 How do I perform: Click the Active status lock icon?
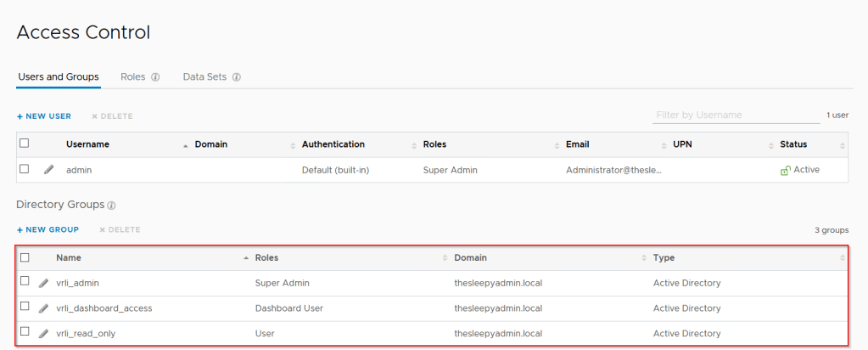pos(785,171)
